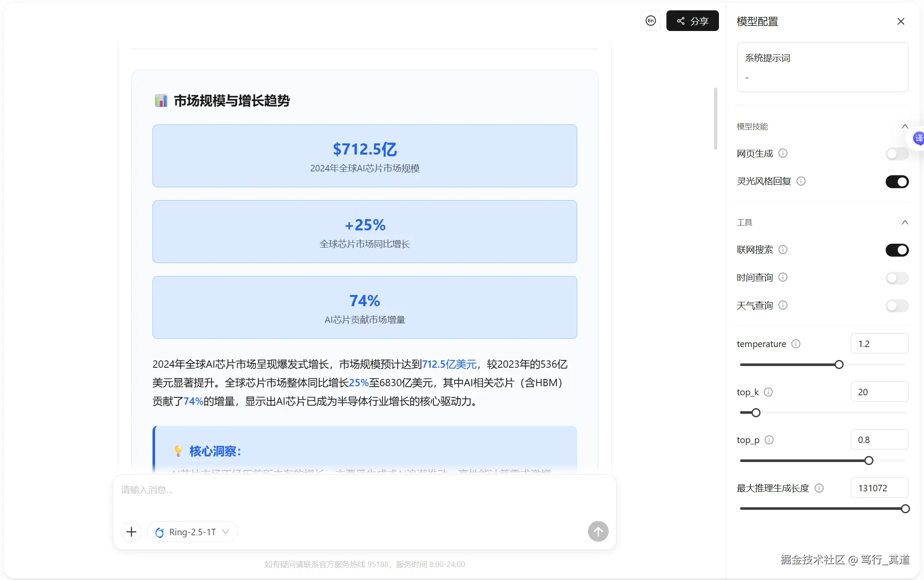The image size is (924, 580).
Task: Click the plus attachment icon in input box
Action: (x=131, y=532)
